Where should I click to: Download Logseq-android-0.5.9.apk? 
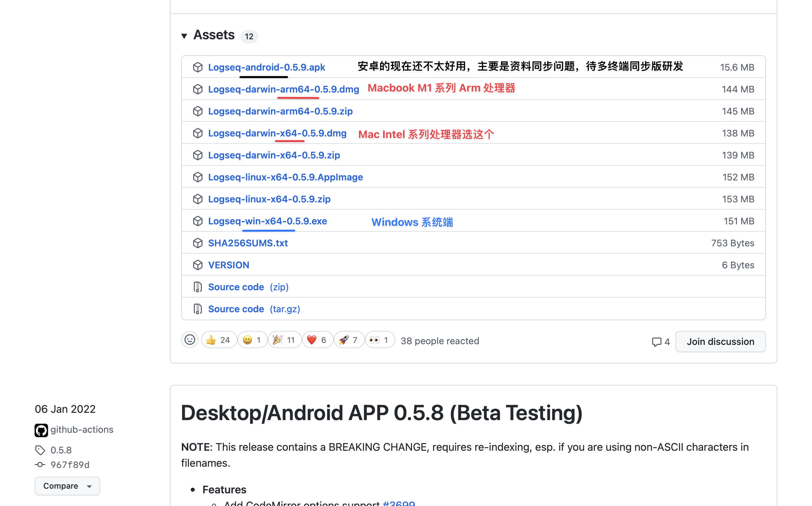(266, 67)
